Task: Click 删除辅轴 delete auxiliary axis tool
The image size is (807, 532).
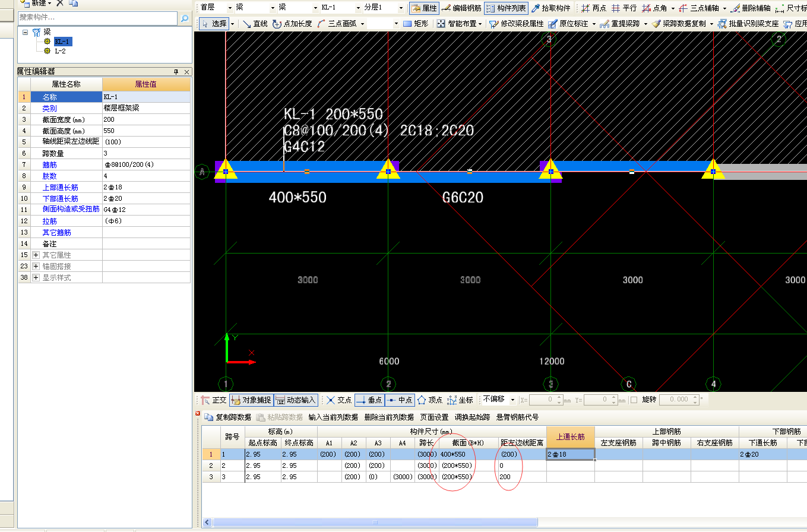Action: 751,8
